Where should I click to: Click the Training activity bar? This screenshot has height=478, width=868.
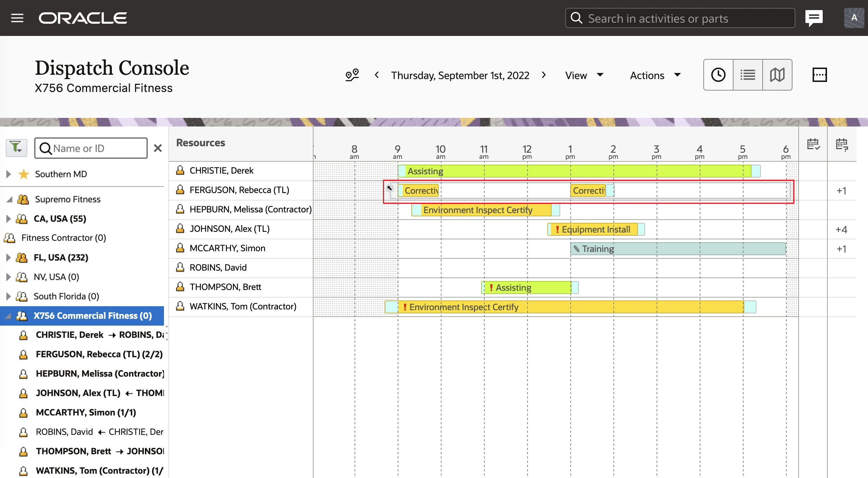[678, 249]
